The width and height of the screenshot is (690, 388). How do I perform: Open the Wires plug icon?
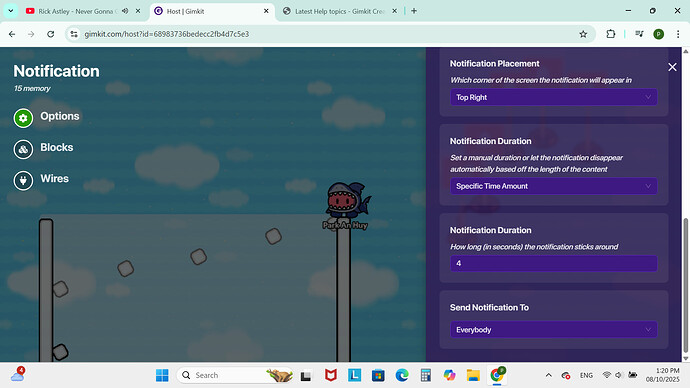23,180
